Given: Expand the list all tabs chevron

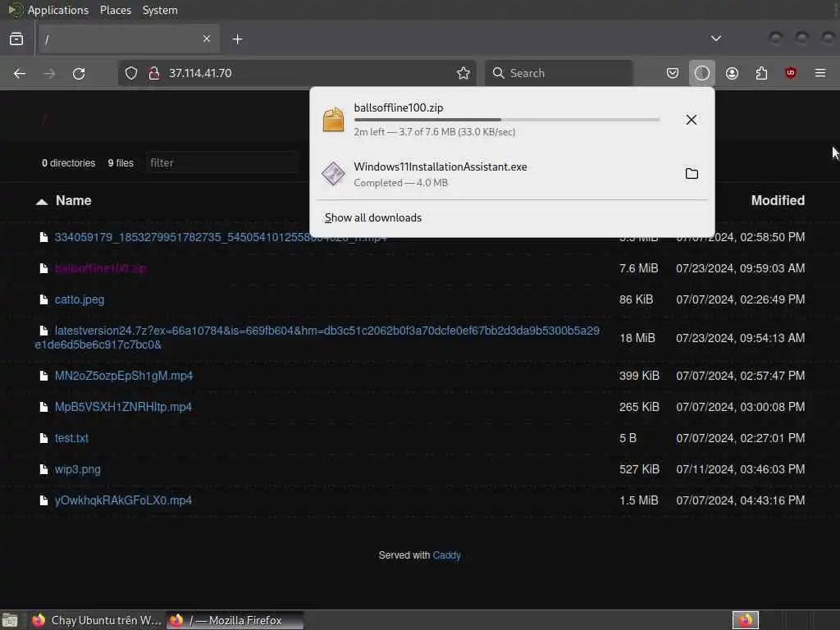Looking at the screenshot, I should coord(715,39).
